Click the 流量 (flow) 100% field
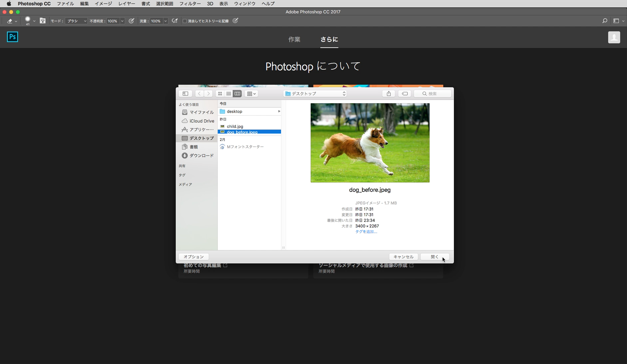The width and height of the screenshot is (627, 364). [156, 21]
